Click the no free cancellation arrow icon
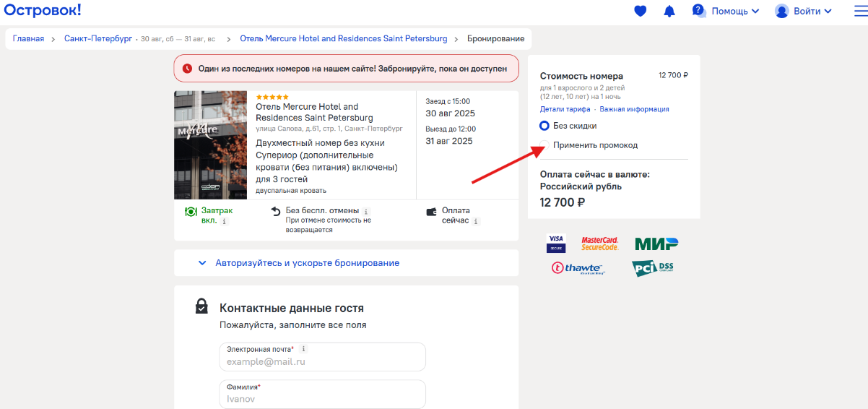 tap(276, 212)
